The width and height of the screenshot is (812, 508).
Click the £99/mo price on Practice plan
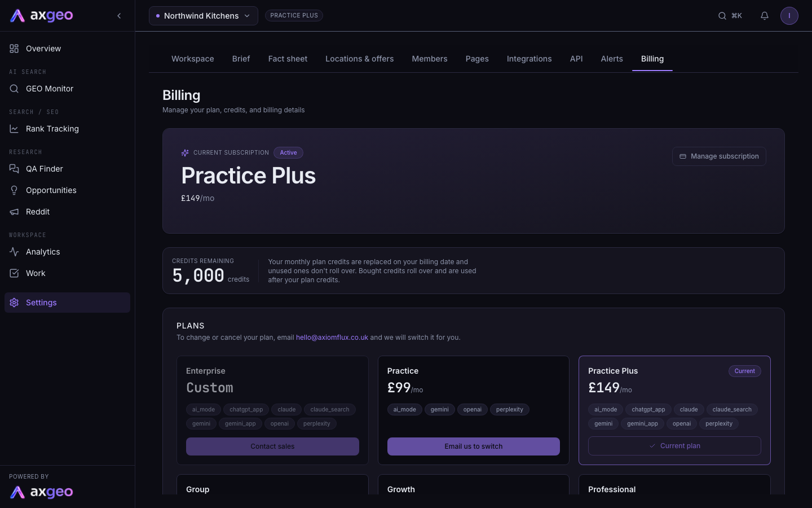405,388
